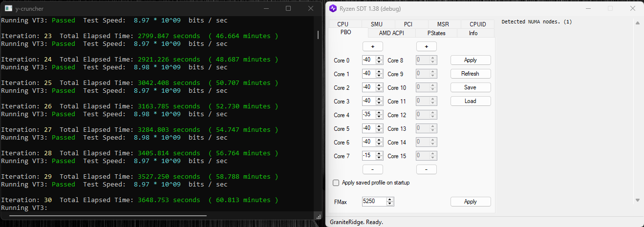This screenshot has width=644, height=227.
Task: Click 'Detected NUMA nodes. (1)' log text
Action: point(537,22)
